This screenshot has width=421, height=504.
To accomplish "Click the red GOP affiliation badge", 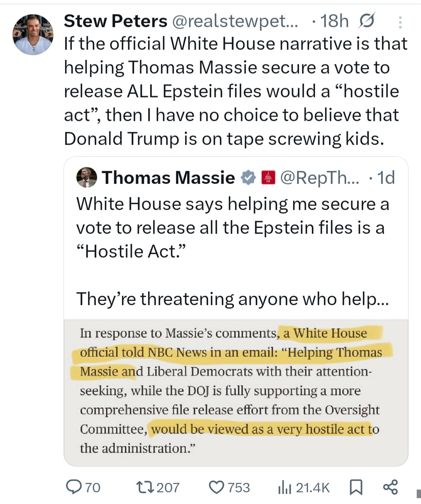I will (268, 178).
